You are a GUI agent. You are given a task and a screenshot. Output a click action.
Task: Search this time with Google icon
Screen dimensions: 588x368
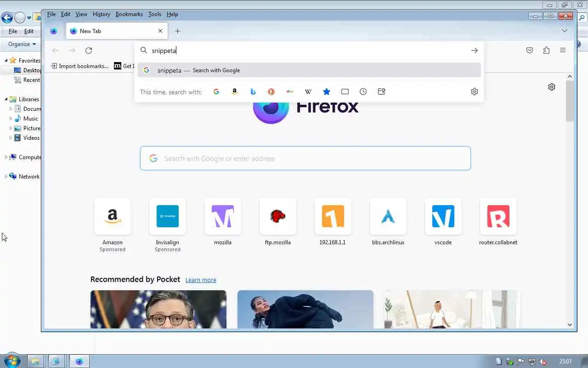(x=216, y=92)
